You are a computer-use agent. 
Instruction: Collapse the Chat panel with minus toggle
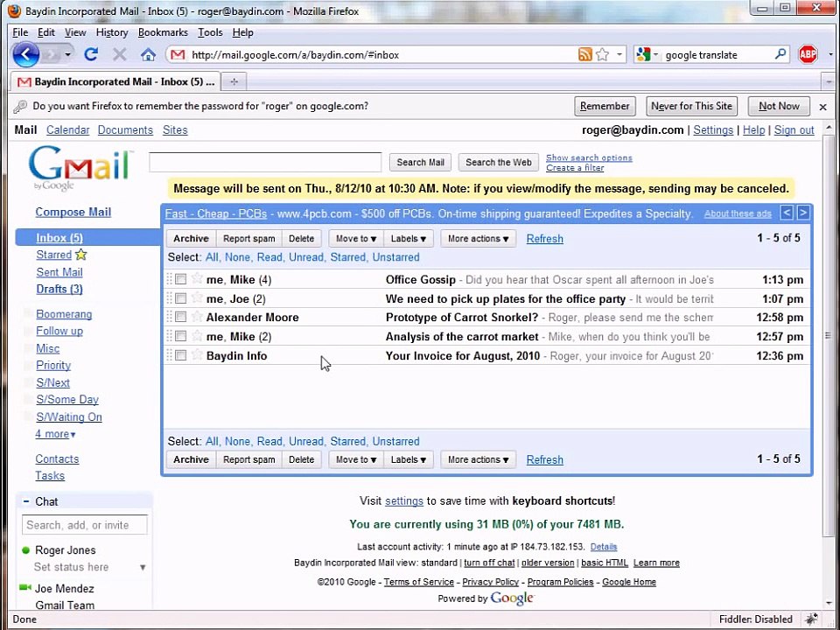pyautogui.click(x=25, y=501)
